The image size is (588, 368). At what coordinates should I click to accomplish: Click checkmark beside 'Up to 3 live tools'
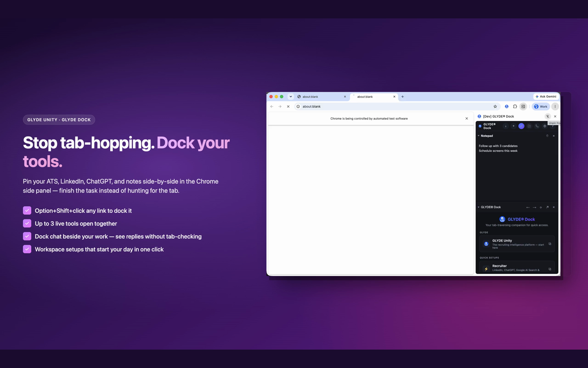(27, 224)
